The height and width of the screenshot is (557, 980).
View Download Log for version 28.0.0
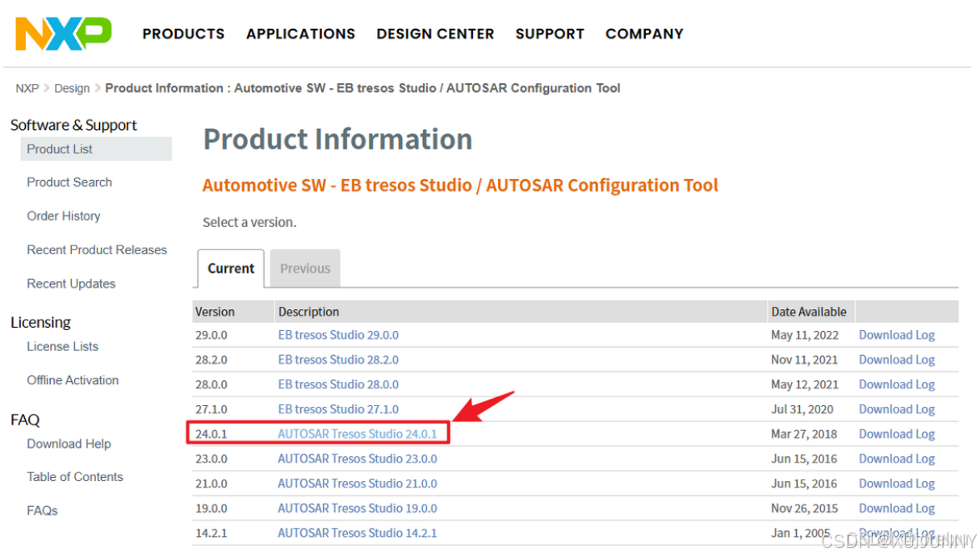[x=897, y=384]
